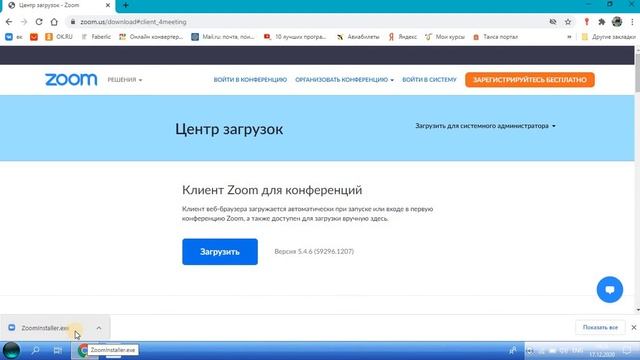Image resolution: width=640 pixels, height=360 pixels.
Task: Open the Windows notification center icon
Action: pyautogui.click(x=627, y=351)
